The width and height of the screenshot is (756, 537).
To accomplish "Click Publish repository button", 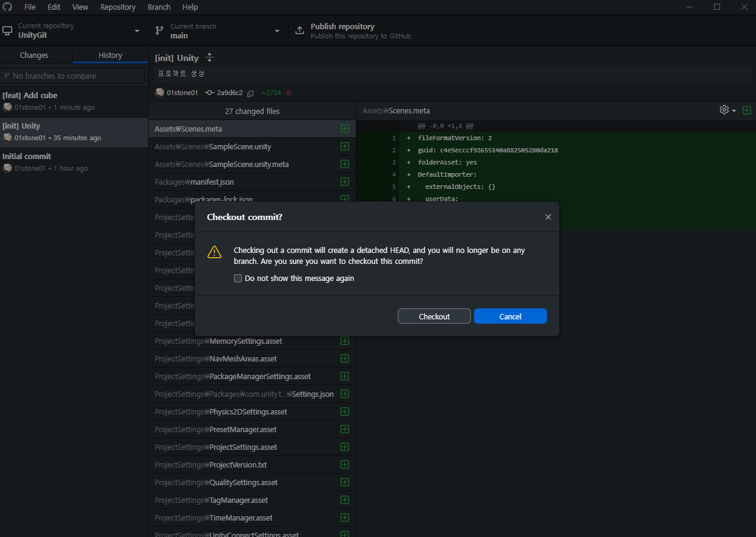I will pyautogui.click(x=358, y=30).
